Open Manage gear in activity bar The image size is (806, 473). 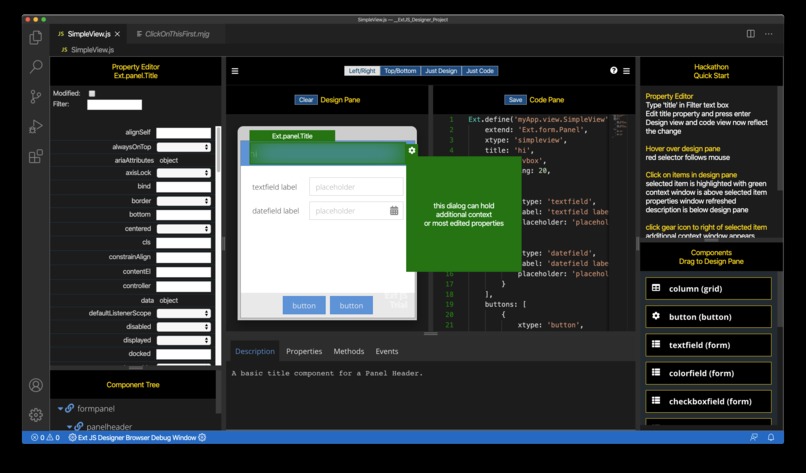pos(35,414)
